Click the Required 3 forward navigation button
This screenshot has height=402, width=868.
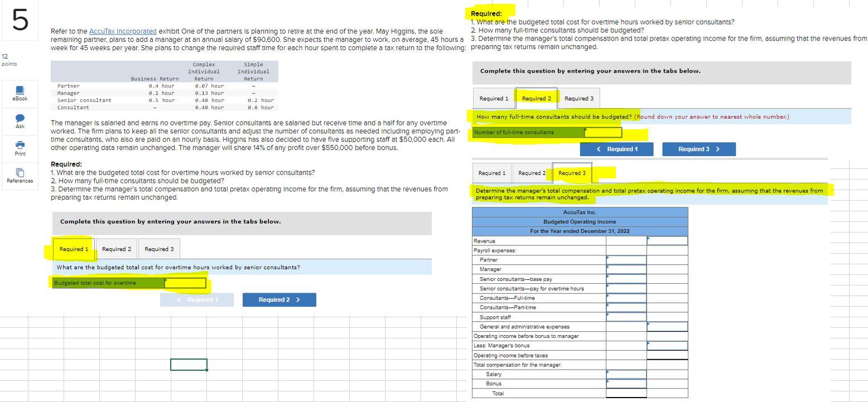tap(698, 149)
